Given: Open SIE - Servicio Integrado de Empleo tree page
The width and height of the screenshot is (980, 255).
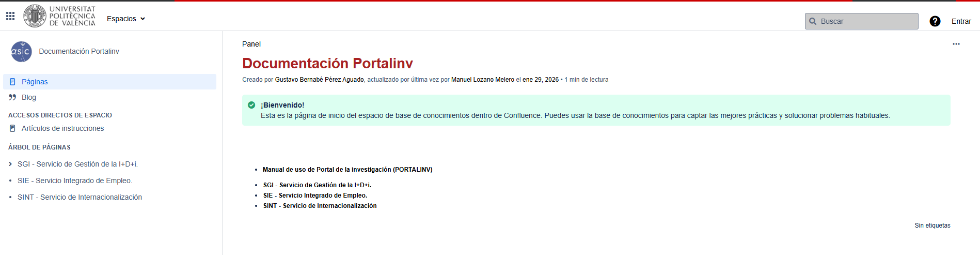Looking at the screenshot, I should tap(75, 181).
